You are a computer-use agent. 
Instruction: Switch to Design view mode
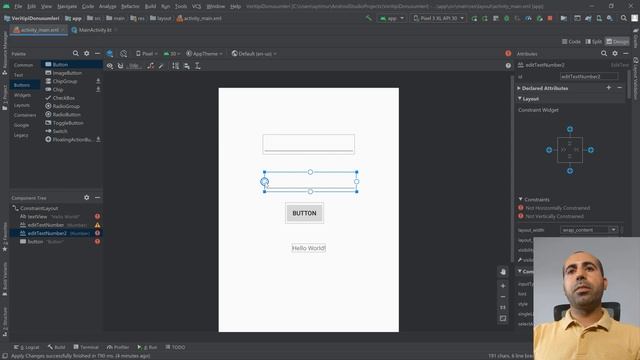617,42
